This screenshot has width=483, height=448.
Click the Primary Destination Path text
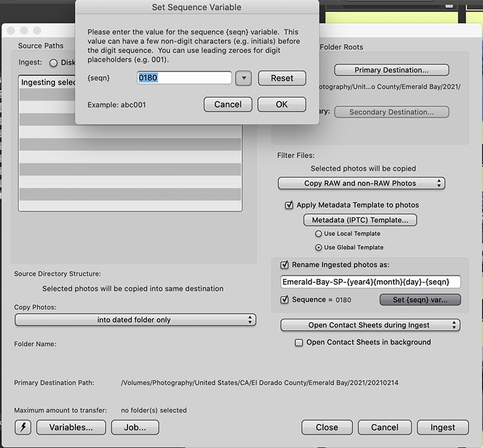click(260, 383)
